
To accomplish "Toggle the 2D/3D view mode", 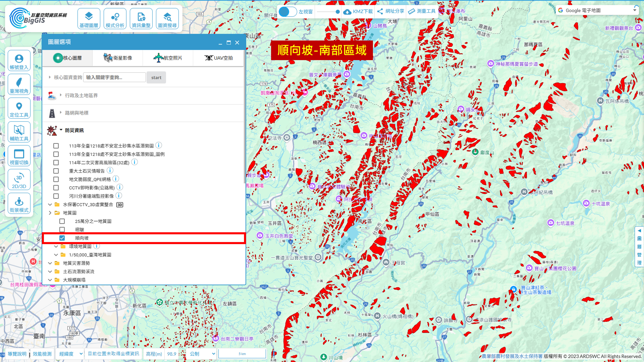I will tap(19, 180).
